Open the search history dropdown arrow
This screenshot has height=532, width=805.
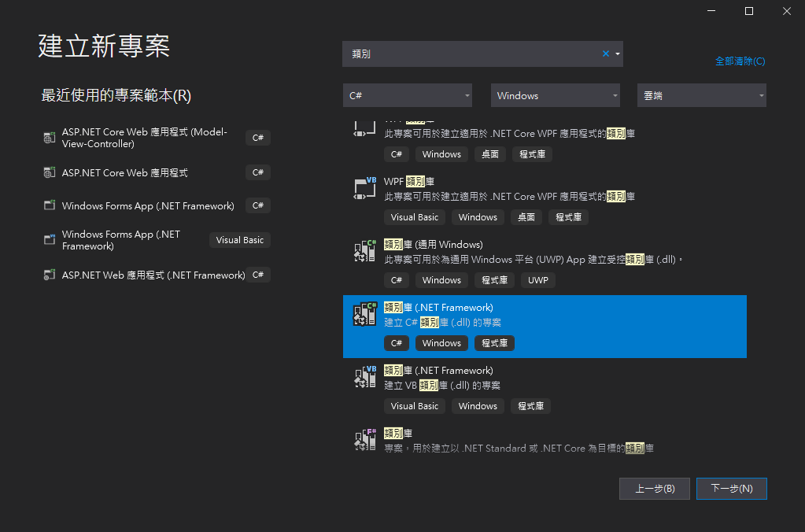[x=618, y=54]
